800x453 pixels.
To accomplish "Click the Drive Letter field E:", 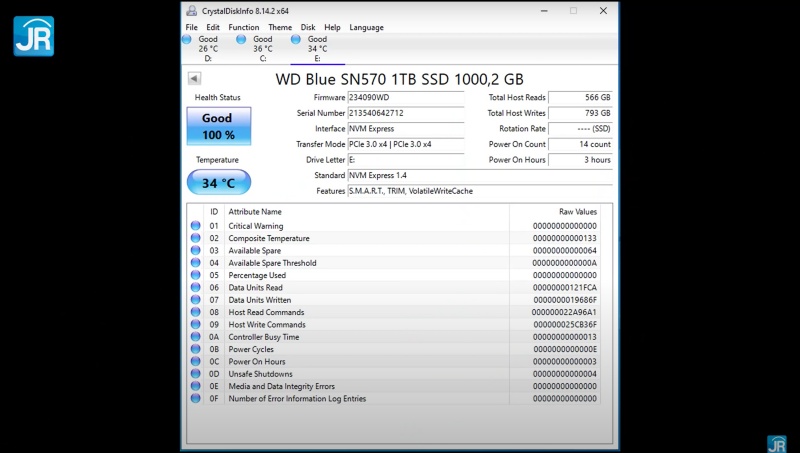I will (x=406, y=160).
